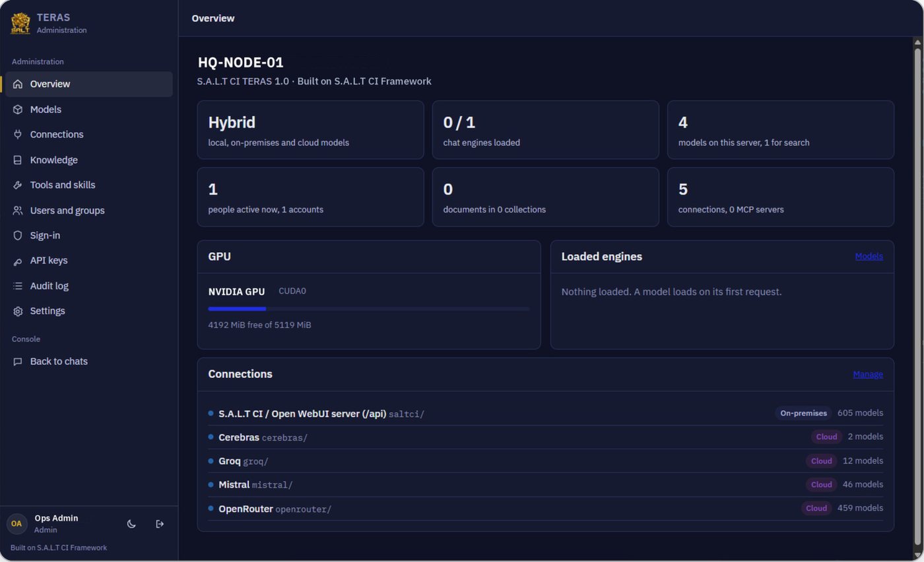The height and width of the screenshot is (562, 924).
Task: Click the CUDA0 device label
Action: coord(292,291)
